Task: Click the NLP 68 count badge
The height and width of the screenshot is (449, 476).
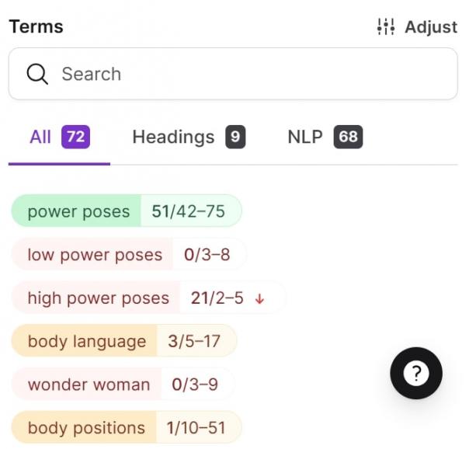Action: click(x=348, y=137)
